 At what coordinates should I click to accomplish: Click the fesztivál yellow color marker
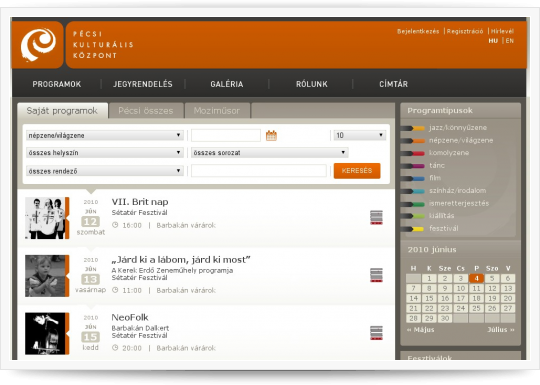pyautogui.click(x=413, y=229)
